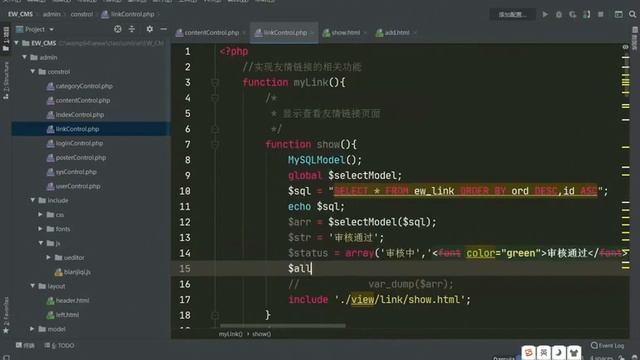The image size is (640, 360).
Task: Fold the myLink function at line 3
Action: pyautogui.click(x=215, y=82)
